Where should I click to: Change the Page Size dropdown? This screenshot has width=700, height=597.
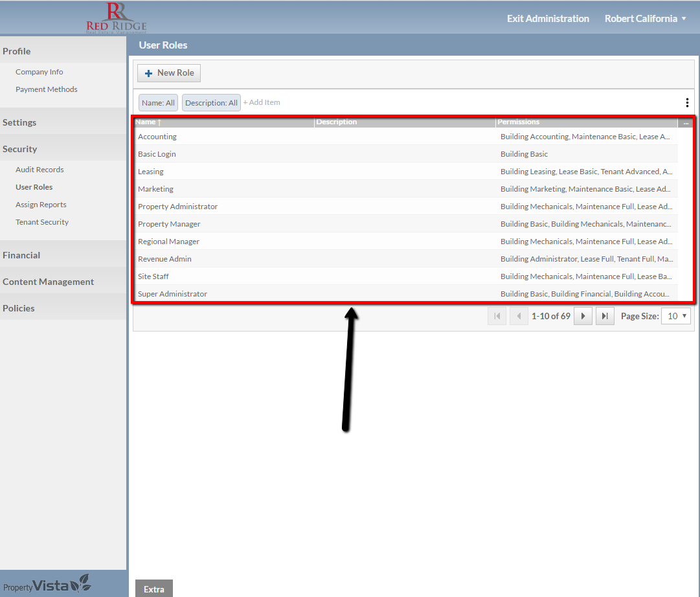(676, 316)
